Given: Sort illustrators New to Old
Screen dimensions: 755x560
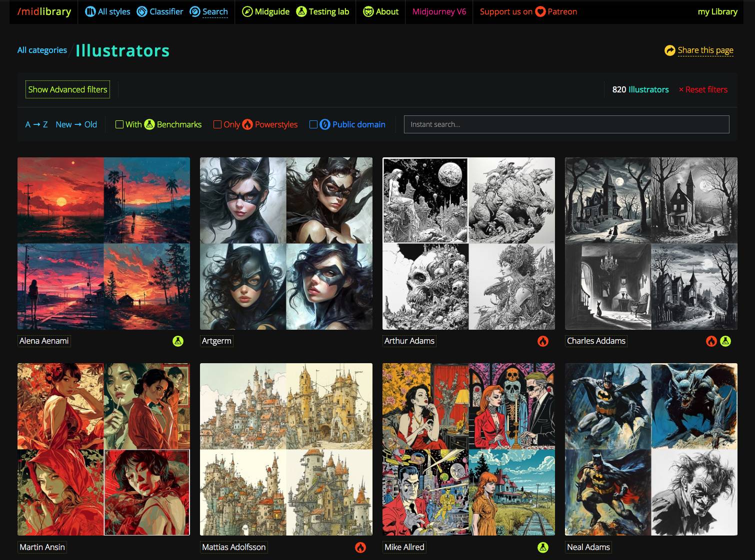Looking at the screenshot, I should pos(76,124).
